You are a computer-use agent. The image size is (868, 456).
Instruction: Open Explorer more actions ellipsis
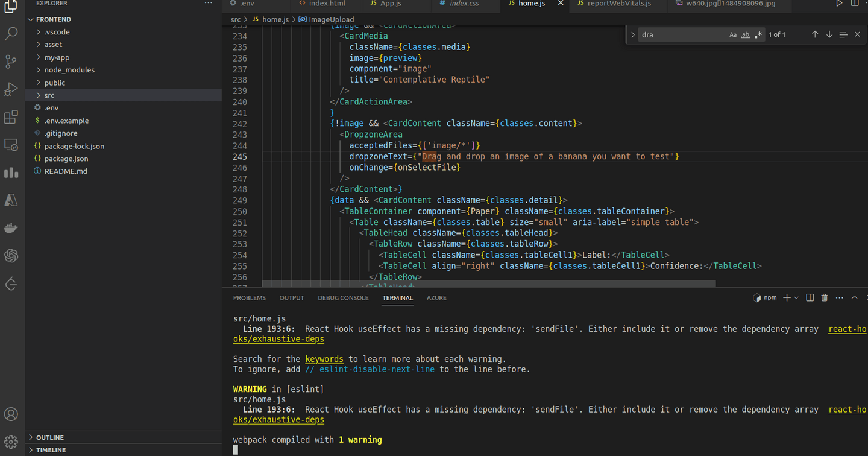pos(209,4)
